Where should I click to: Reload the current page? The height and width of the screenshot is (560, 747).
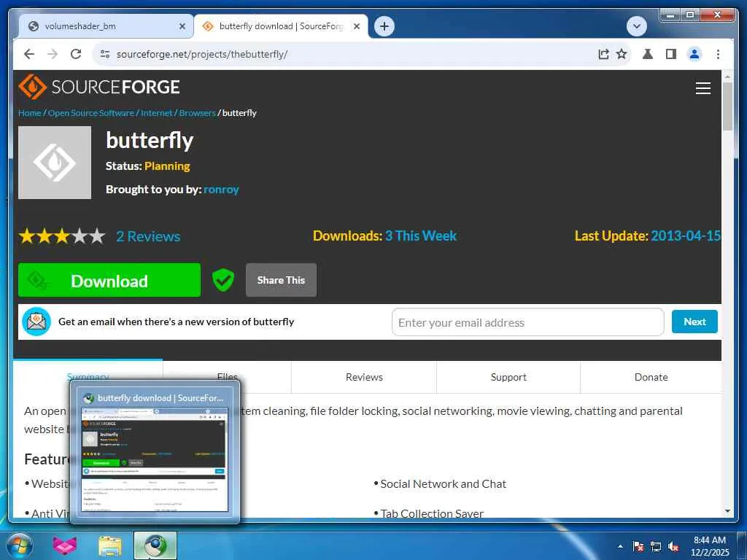pyautogui.click(x=76, y=54)
